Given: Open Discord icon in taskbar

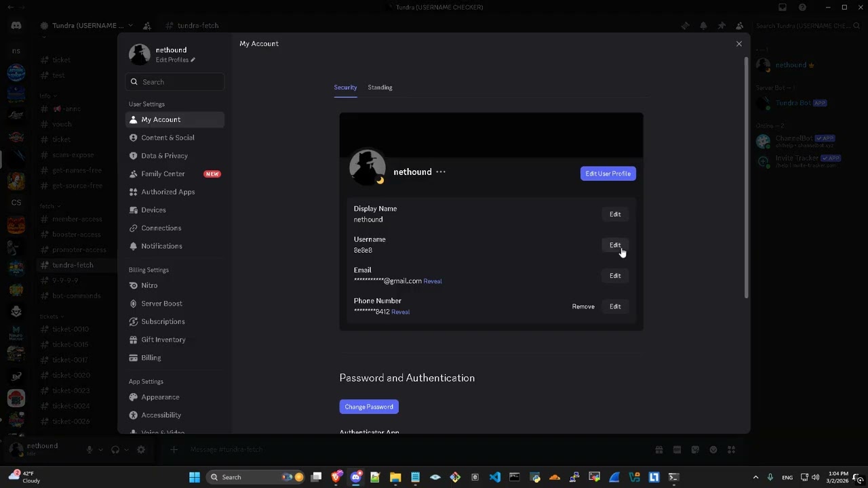Looking at the screenshot, I should [x=356, y=477].
